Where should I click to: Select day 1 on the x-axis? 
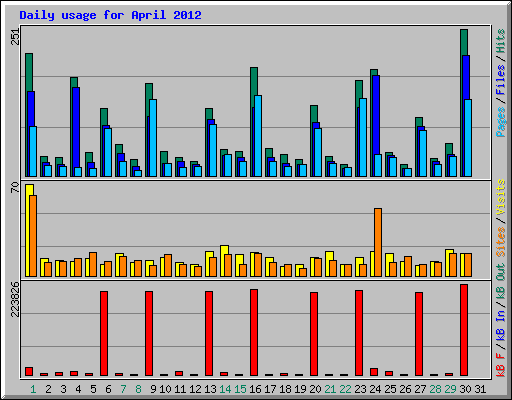tap(33, 389)
